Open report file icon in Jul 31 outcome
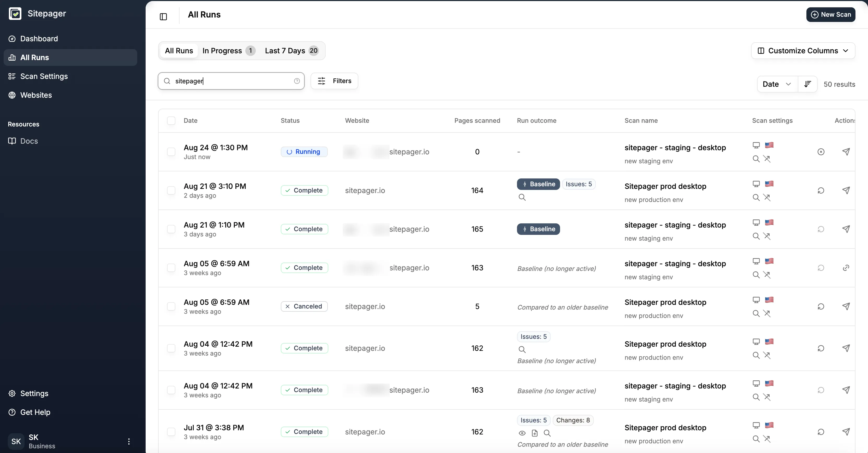The image size is (868, 453). (x=534, y=433)
